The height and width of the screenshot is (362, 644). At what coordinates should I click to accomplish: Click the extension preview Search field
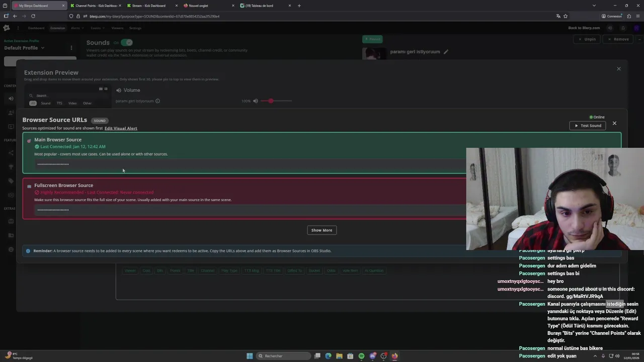[68, 96]
